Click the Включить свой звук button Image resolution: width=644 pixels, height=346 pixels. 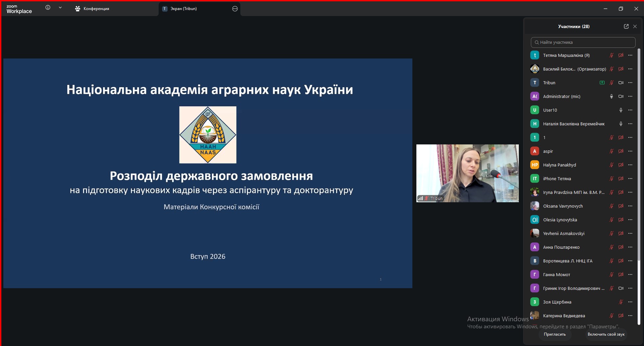606,334
